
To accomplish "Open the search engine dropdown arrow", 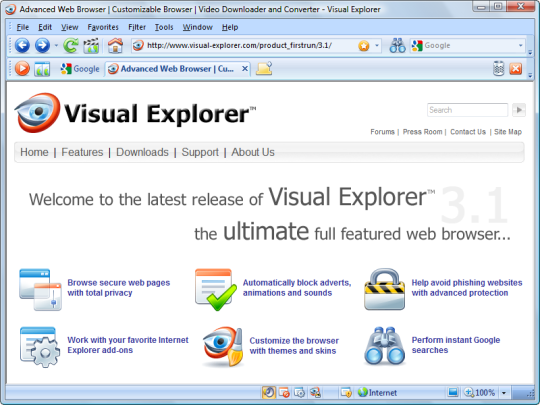I will (x=520, y=45).
